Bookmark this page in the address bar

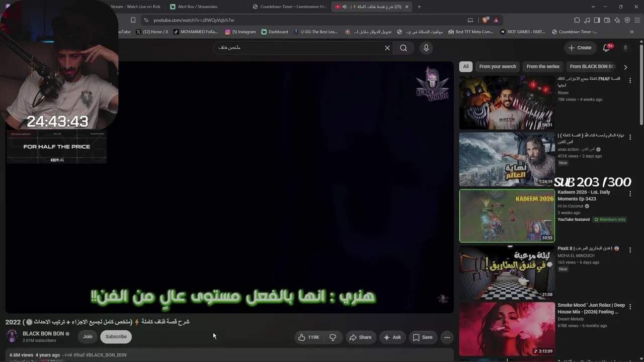(x=133, y=20)
